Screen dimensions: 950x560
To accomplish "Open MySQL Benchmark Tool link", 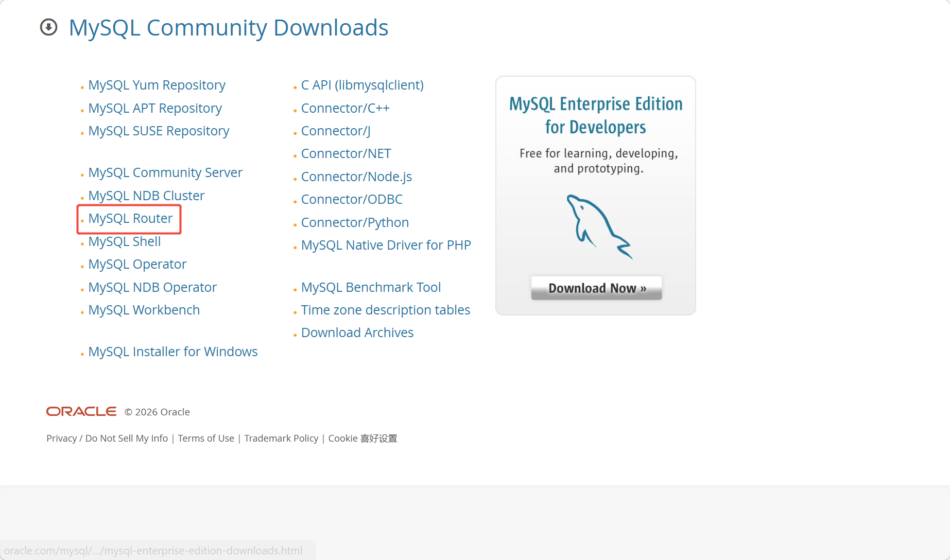I will point(371,287).
